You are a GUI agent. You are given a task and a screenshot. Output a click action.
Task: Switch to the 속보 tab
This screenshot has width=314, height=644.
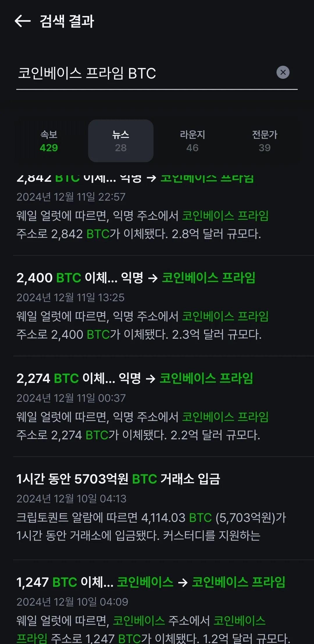click(49, 141)
